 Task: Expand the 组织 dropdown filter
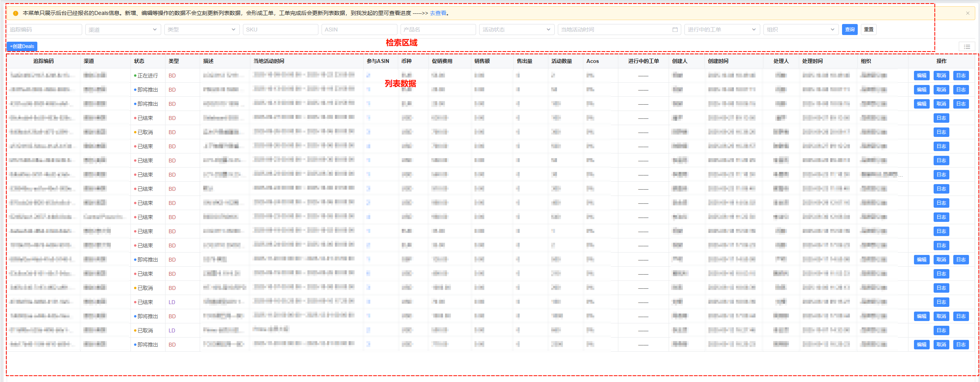click(800, 30)
